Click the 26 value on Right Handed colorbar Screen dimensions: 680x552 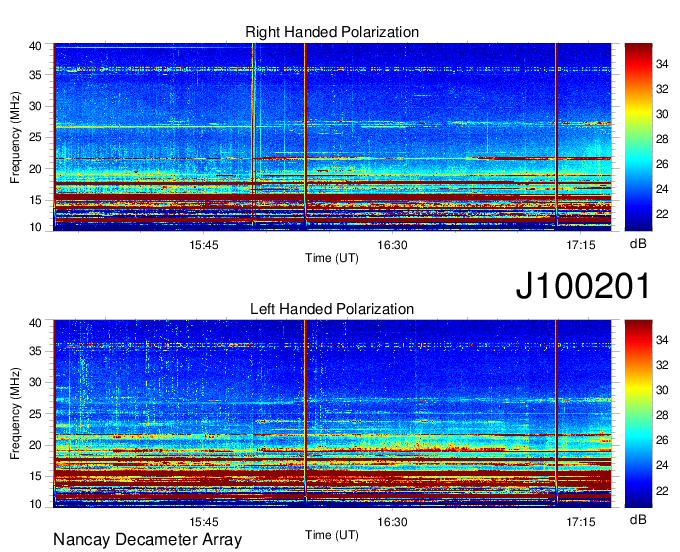(662, 164)
